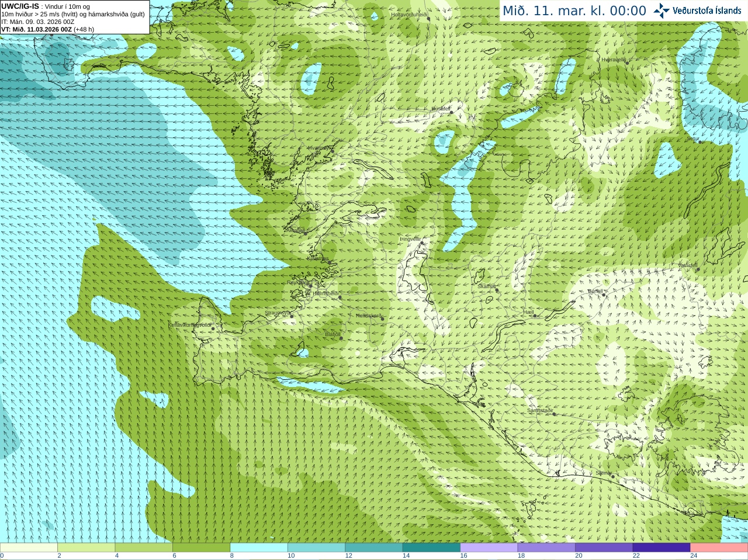This screenshot has height=560, width=748.
Task: Click the Bláfjöll station label
Action: [x=333, y=334]
